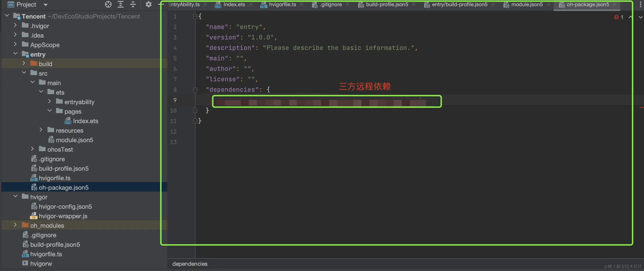The image size is (644, 271).
Task: Close the hvigorfile.ts tab
Action: point(302,5)
